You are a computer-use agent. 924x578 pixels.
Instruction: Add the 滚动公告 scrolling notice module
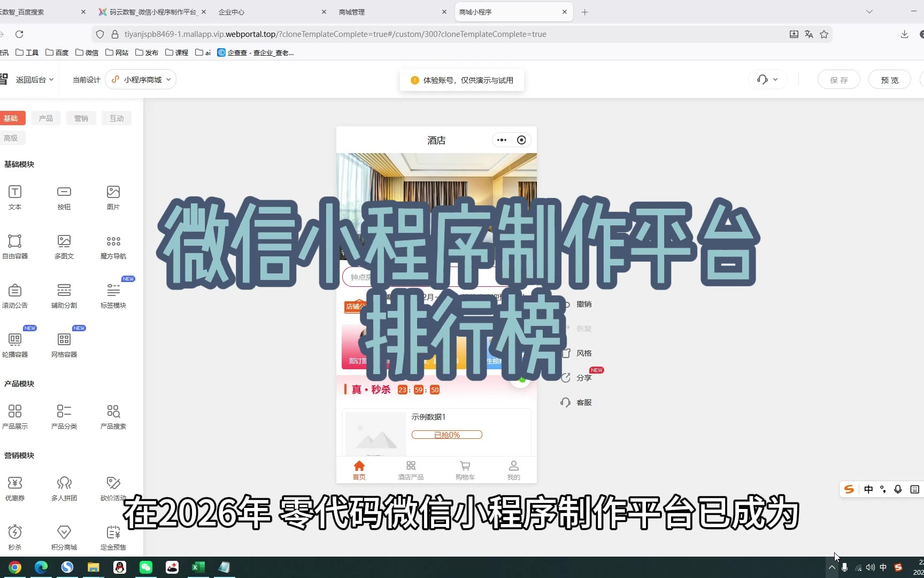click(15, 296)
